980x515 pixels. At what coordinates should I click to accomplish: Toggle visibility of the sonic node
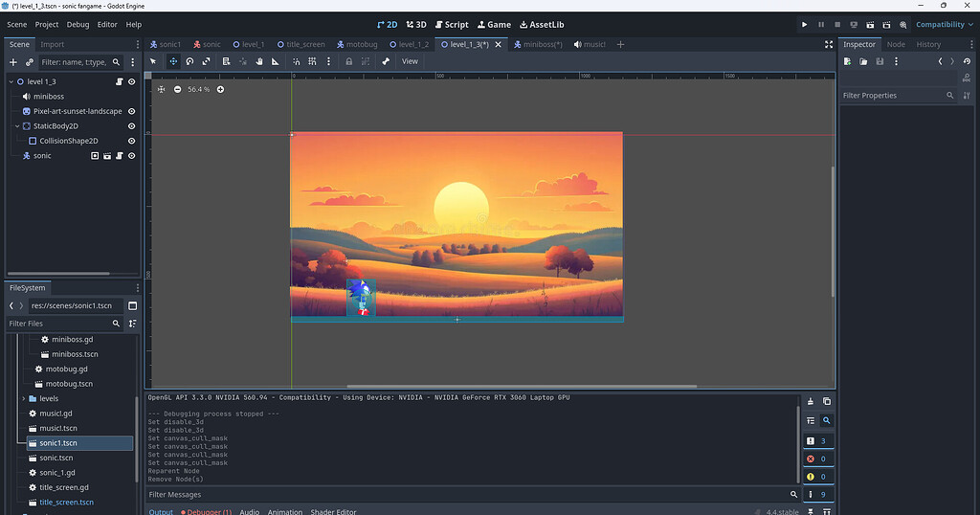132,156
